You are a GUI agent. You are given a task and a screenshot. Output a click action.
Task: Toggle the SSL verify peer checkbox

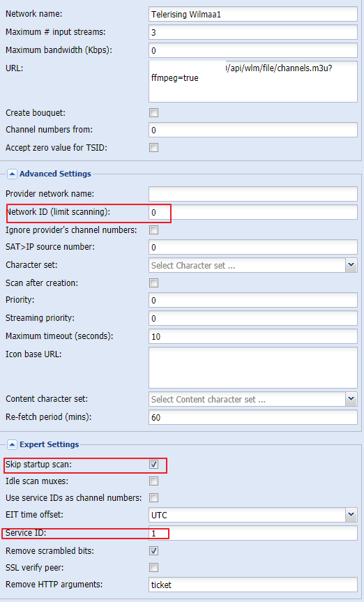click(x=153, y=567)
